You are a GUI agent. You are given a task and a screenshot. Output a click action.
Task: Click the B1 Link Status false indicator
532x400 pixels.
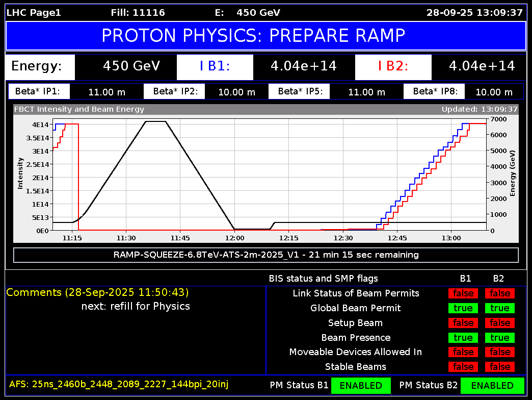point(463,293)
